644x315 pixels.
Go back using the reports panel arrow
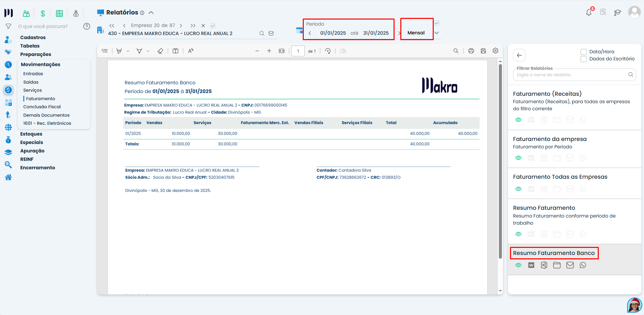tap(519, 55)
